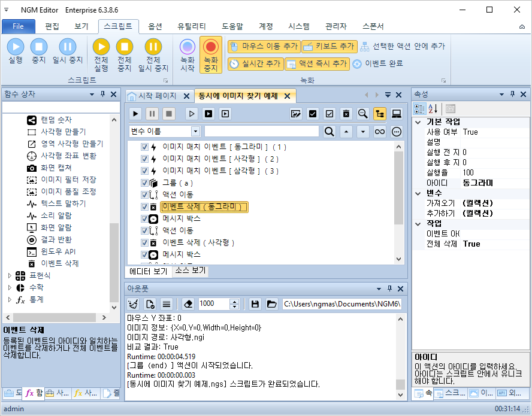Viewport: 532px width, 416px height.
Task: Collapse the 변수 property category
Action: point(418,193)
